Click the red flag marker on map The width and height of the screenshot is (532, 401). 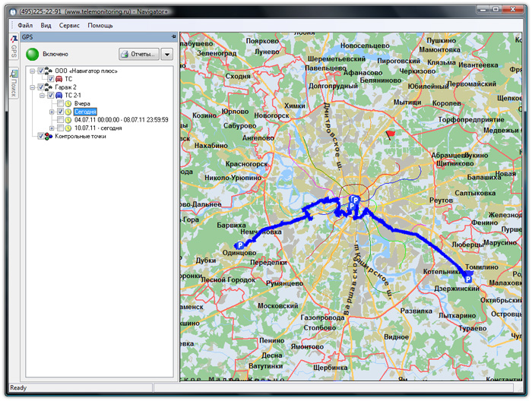391,134
